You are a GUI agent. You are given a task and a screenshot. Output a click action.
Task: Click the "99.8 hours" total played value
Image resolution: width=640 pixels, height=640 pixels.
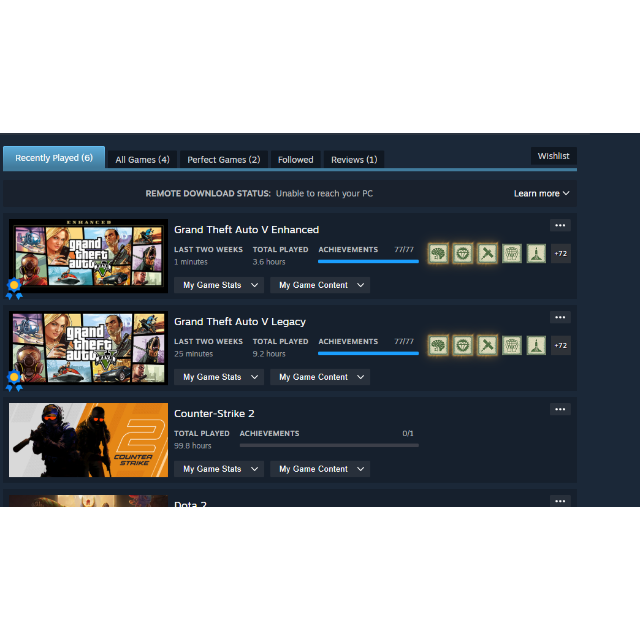193,446
